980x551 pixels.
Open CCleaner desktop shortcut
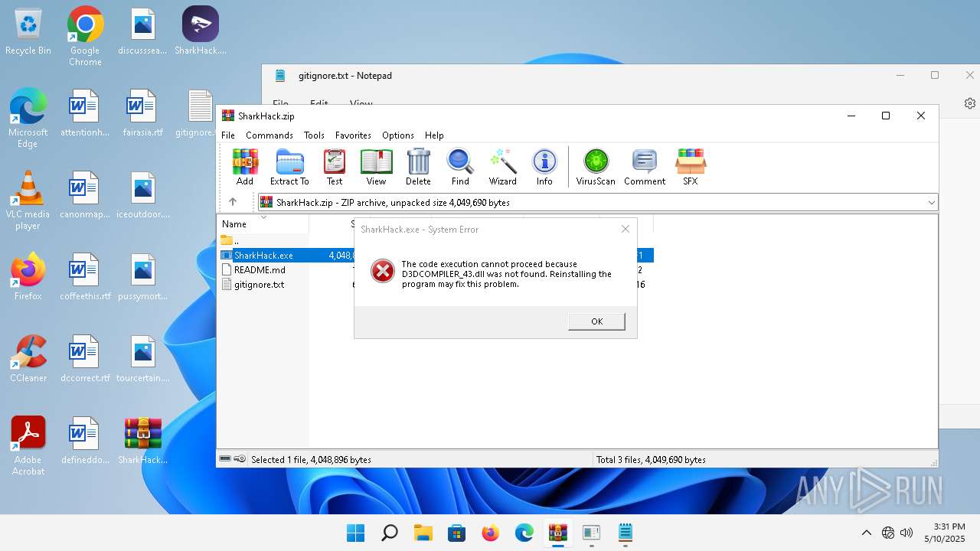pyautogui.click(x=28, y=358)
